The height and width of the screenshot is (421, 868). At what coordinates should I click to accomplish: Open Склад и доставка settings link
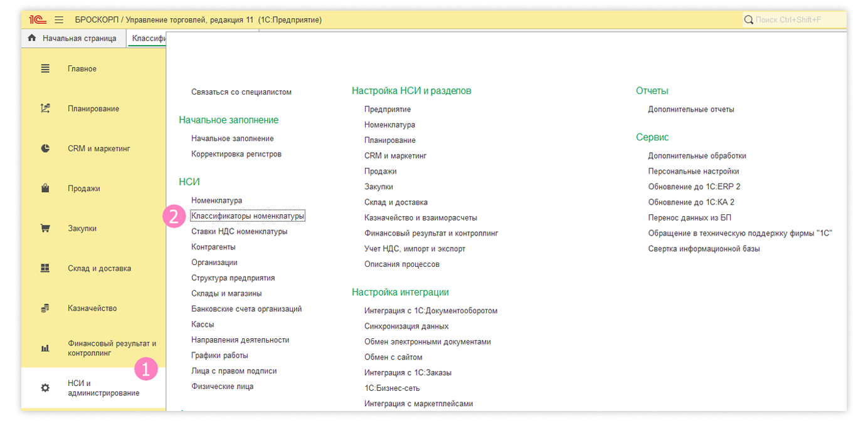[396, 202]
